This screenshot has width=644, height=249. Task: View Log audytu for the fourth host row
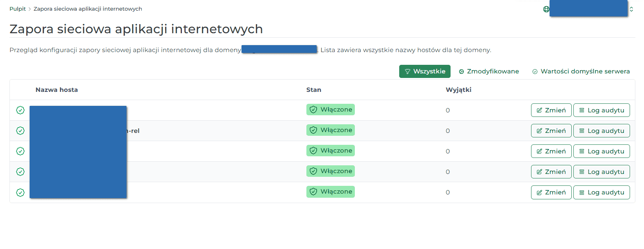pos(601,172)
